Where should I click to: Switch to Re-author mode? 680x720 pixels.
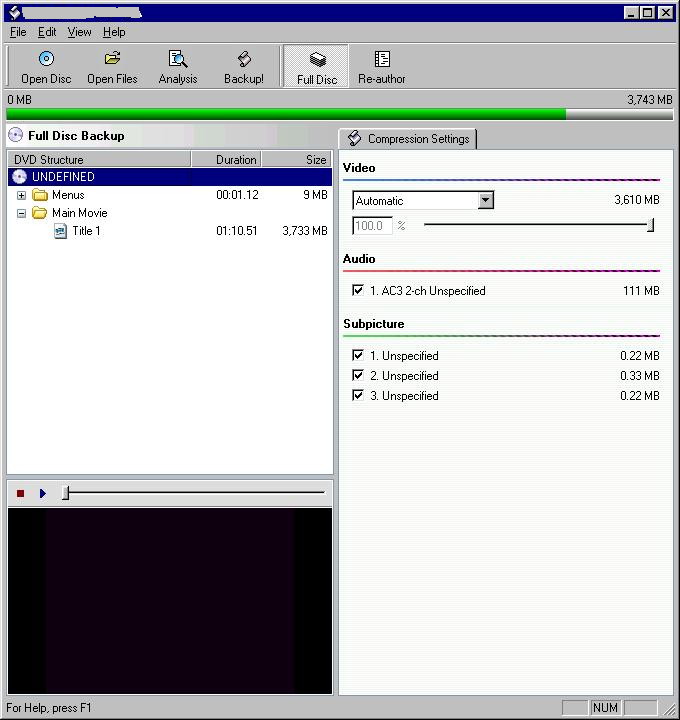point(382,66)
